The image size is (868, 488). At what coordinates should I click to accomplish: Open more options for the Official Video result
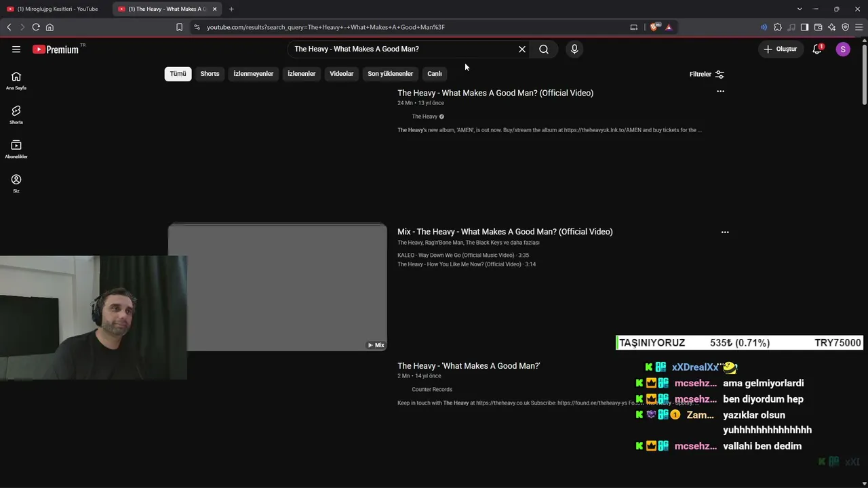point(720,91)
